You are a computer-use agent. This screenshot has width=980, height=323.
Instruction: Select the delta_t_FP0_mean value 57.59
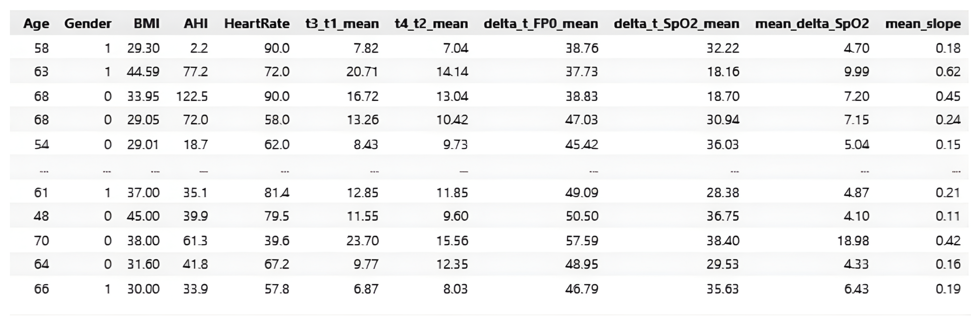click(x=582, y=240)
